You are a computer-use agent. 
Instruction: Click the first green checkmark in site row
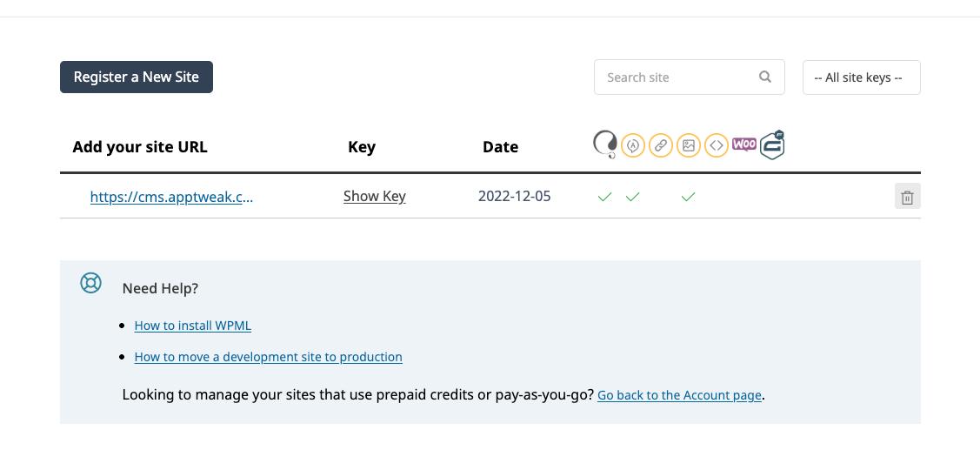coord(604,198)
